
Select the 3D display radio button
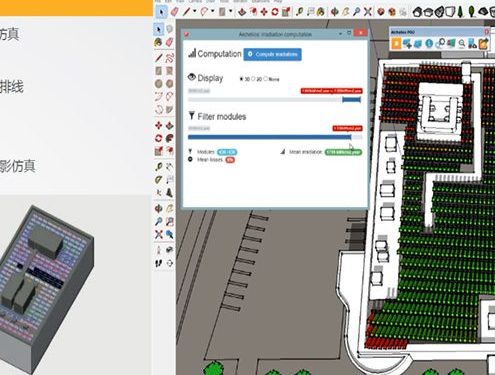(x=241, y=79)
